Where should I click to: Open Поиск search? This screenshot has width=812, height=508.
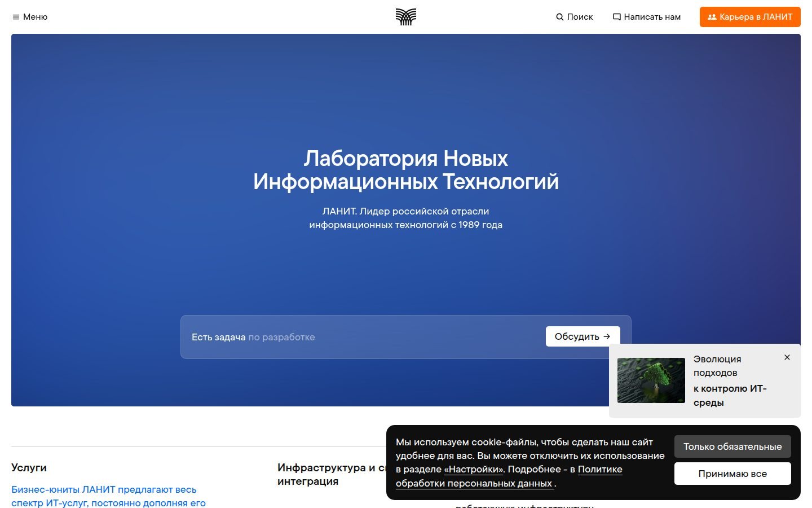tap(575, 17)
